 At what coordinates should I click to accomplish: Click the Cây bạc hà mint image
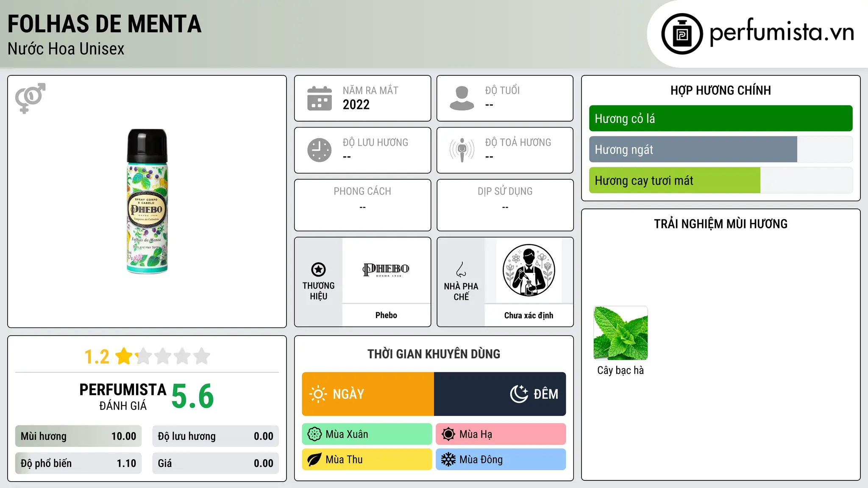(x=620, y=333)
